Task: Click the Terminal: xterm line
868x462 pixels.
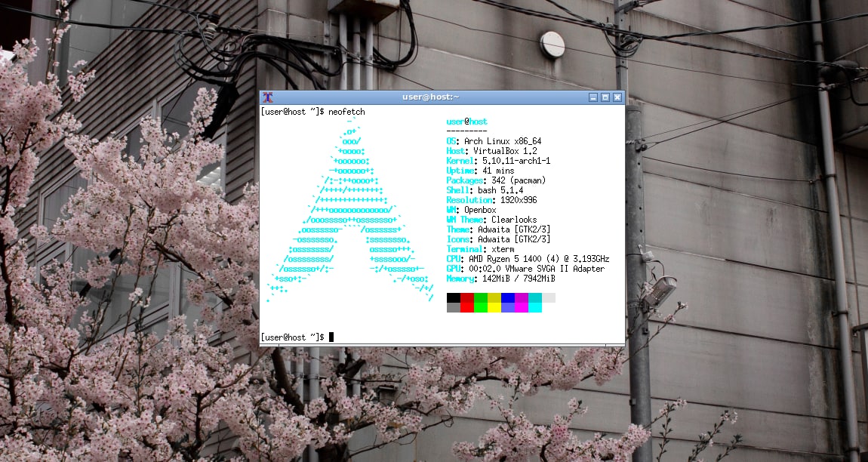Action: 480,249
